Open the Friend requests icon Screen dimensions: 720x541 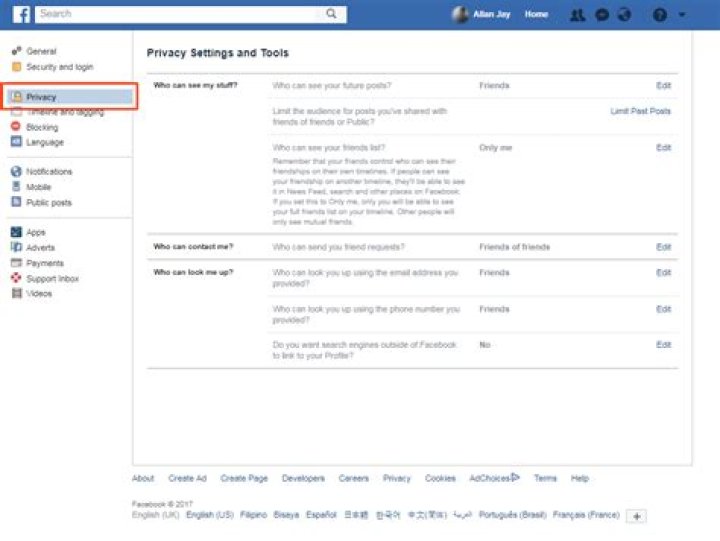(x=577, y=15)
